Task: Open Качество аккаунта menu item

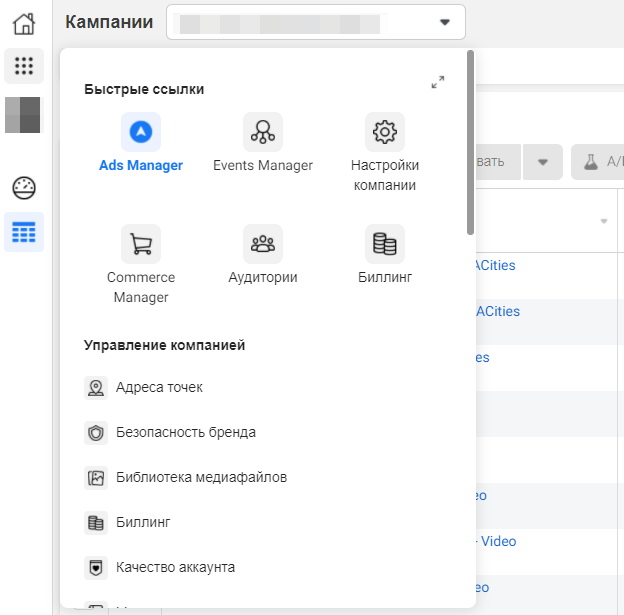Action: pos(175,568)
